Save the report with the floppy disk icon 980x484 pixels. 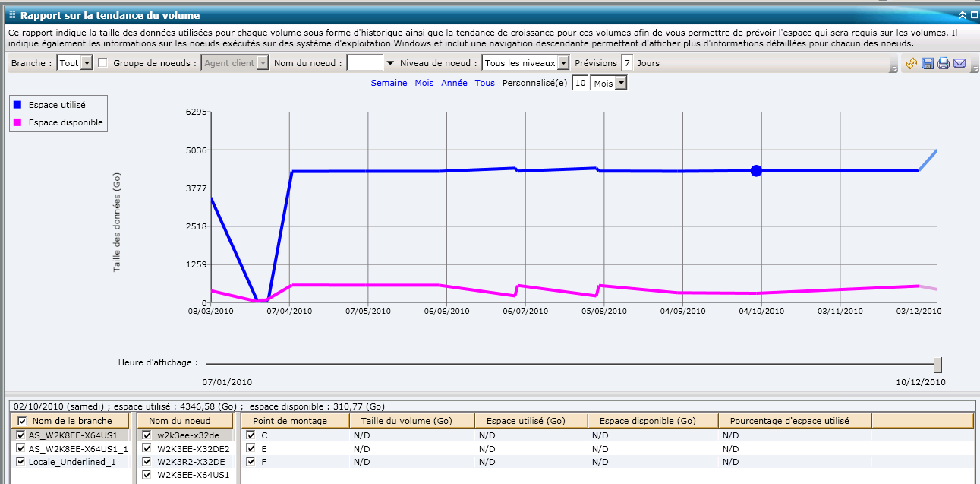928,64
